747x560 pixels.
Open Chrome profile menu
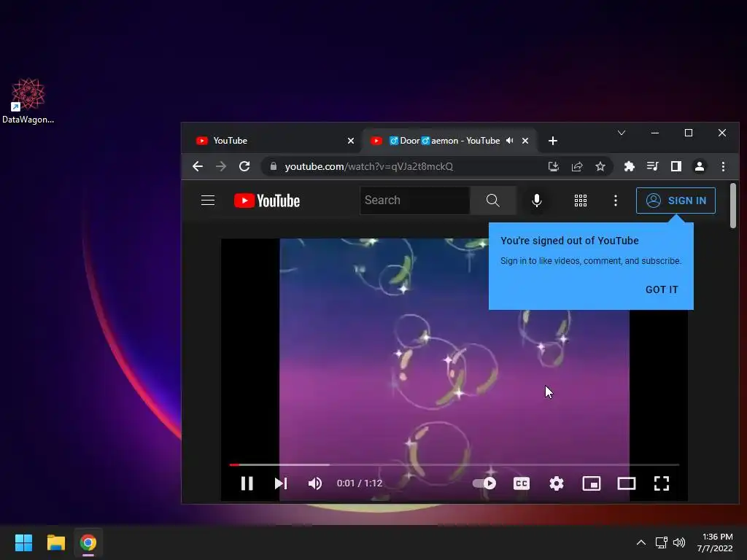coord(700,166)
